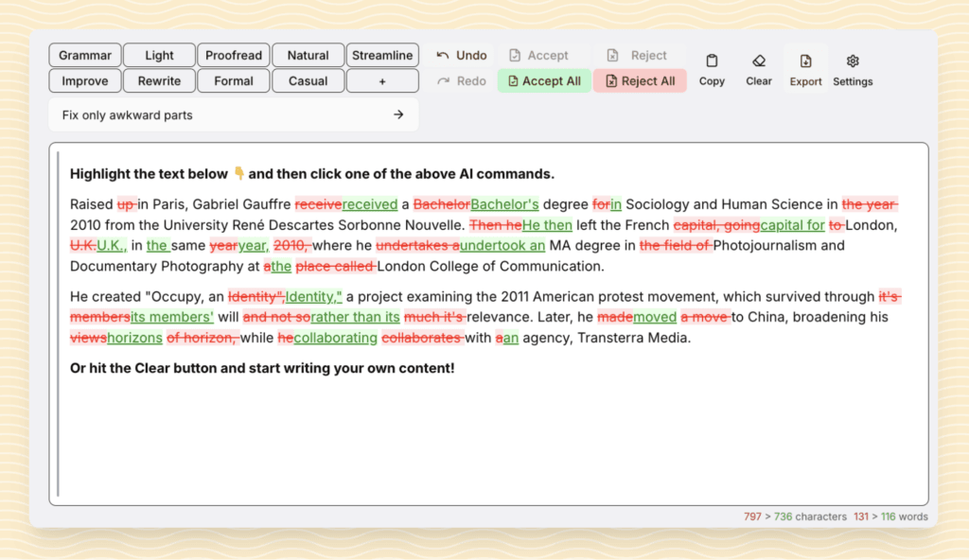Screen dimensions: 969x560
Task: Switch to the Casual style
Action: tap(308, 81)
